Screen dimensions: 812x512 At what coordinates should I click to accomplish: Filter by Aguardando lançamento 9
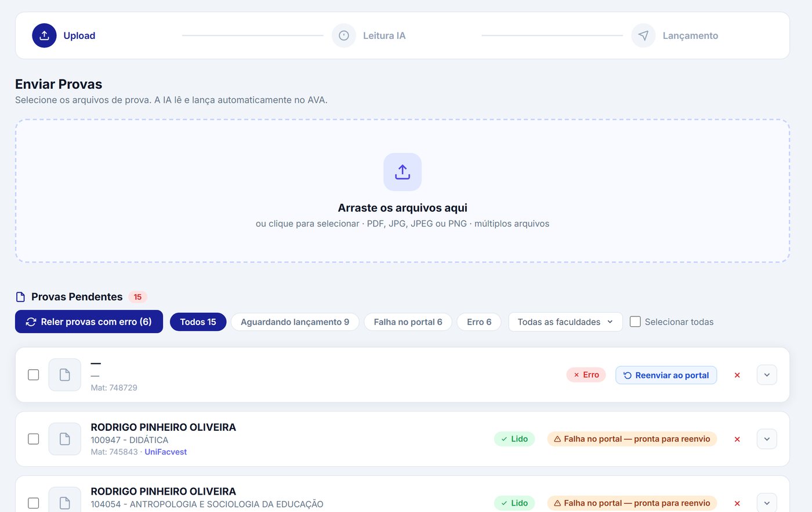pyautogui.click(x=295, y=322)
